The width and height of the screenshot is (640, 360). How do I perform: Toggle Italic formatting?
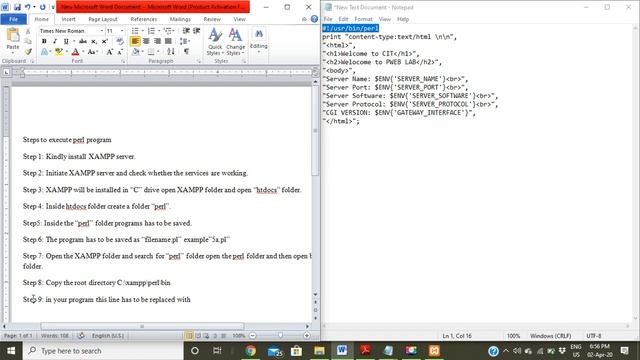coord(55,41)
